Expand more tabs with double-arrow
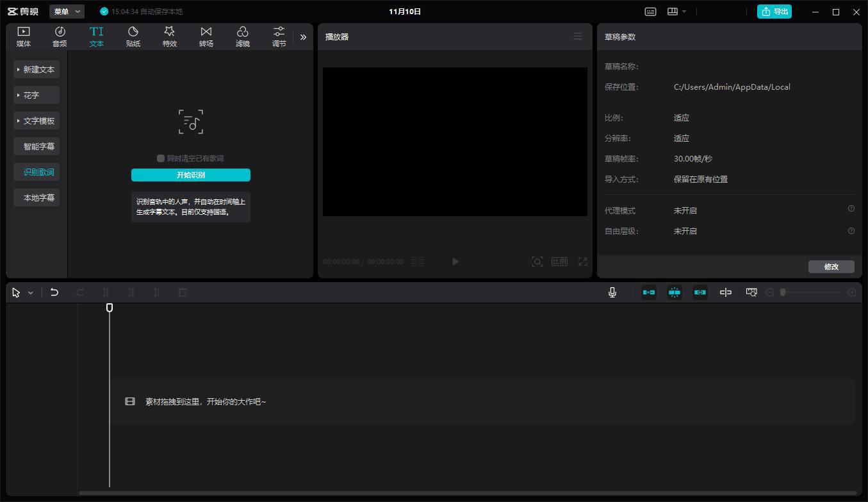Image resolution: width=868 pixels, height=502 pixels. tap(303, 37)
